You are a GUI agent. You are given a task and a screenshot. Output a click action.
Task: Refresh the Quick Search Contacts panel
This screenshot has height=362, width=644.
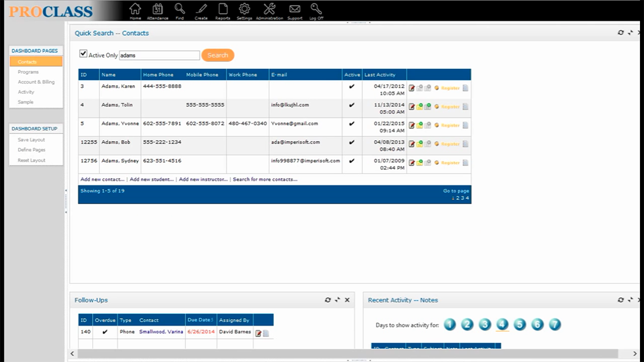pos(621,33)
